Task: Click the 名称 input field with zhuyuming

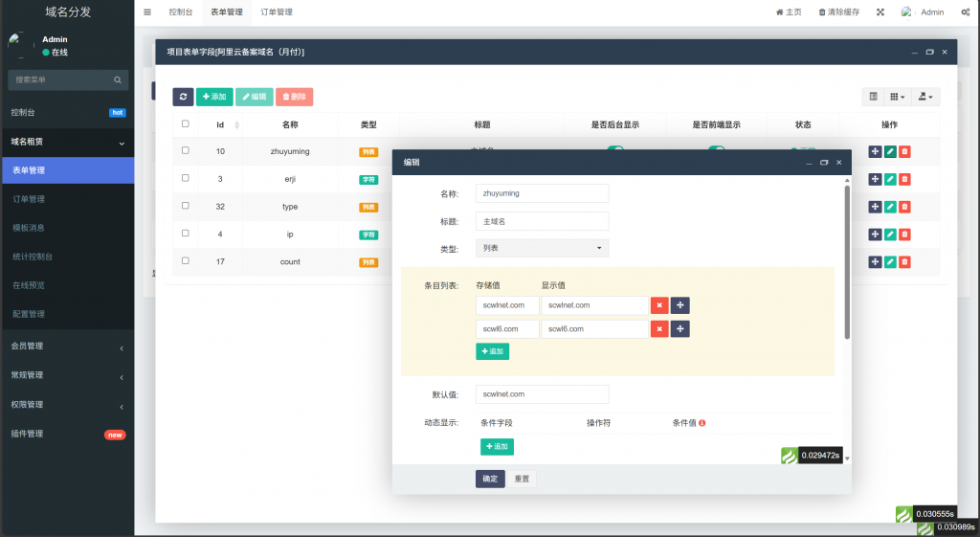Action: [x=542, y=193]
